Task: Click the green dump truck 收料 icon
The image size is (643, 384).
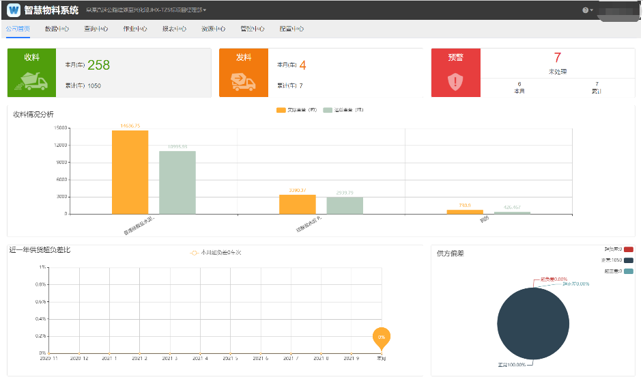Action: 32,81
